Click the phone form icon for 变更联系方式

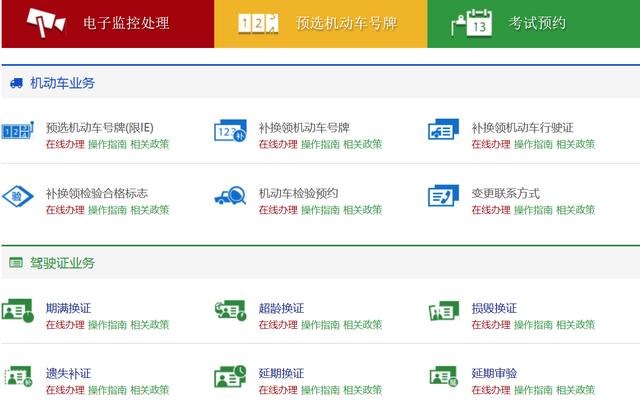tap(443, 196)
